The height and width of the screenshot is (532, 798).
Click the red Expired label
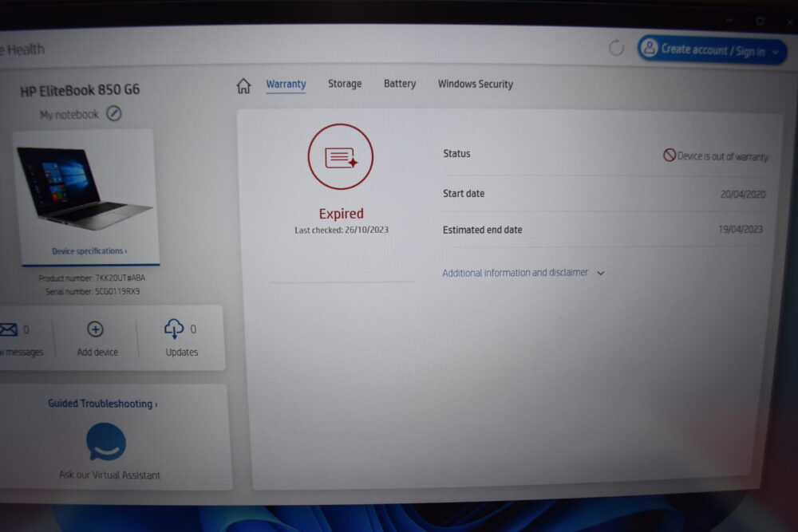[x=341, y=214]
